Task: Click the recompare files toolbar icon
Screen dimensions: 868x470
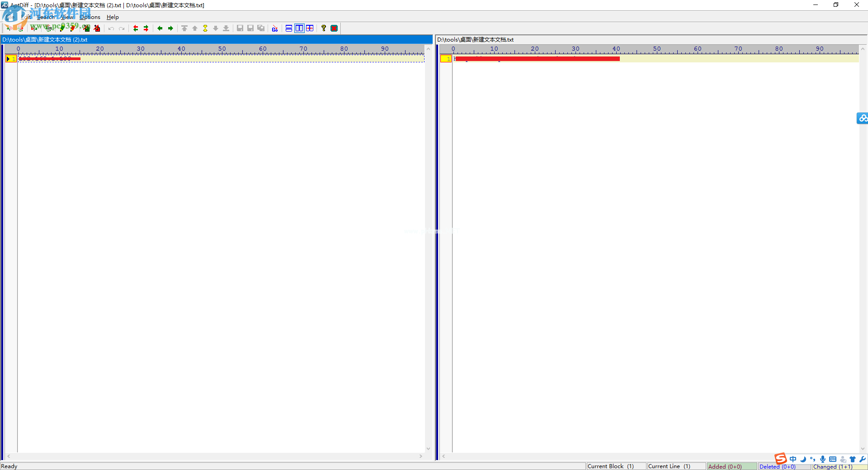Action: (21, 28)
